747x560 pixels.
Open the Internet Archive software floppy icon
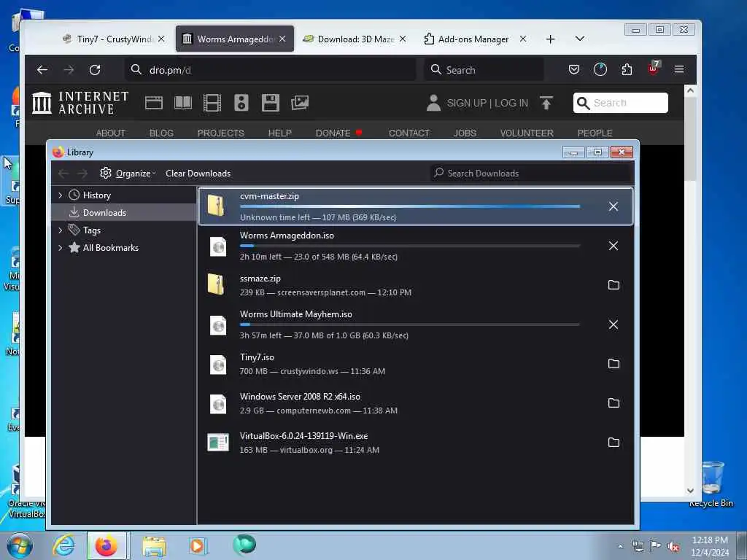(x=270, y=103)
